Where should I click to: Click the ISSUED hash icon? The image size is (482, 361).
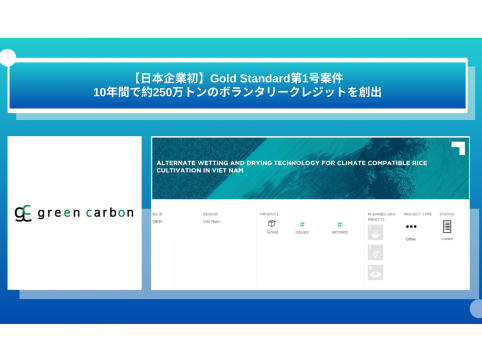tap(302, 224)
